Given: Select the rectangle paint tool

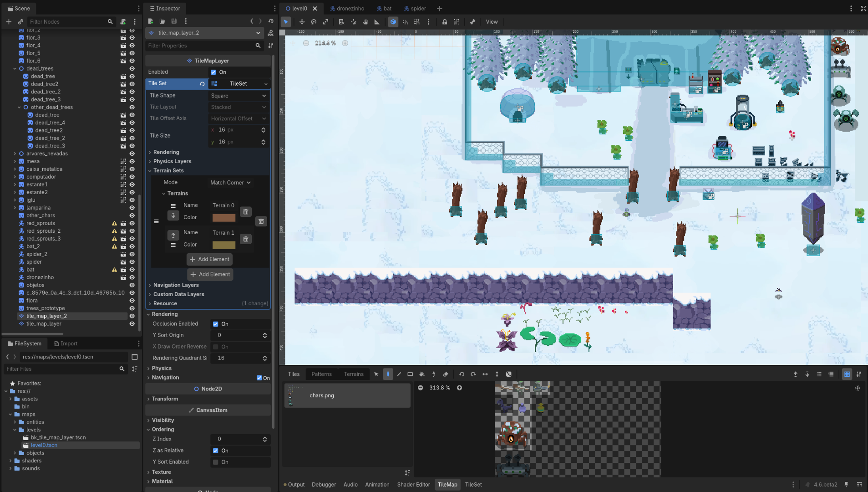Looking at the screenshot, I should point(410,374).
